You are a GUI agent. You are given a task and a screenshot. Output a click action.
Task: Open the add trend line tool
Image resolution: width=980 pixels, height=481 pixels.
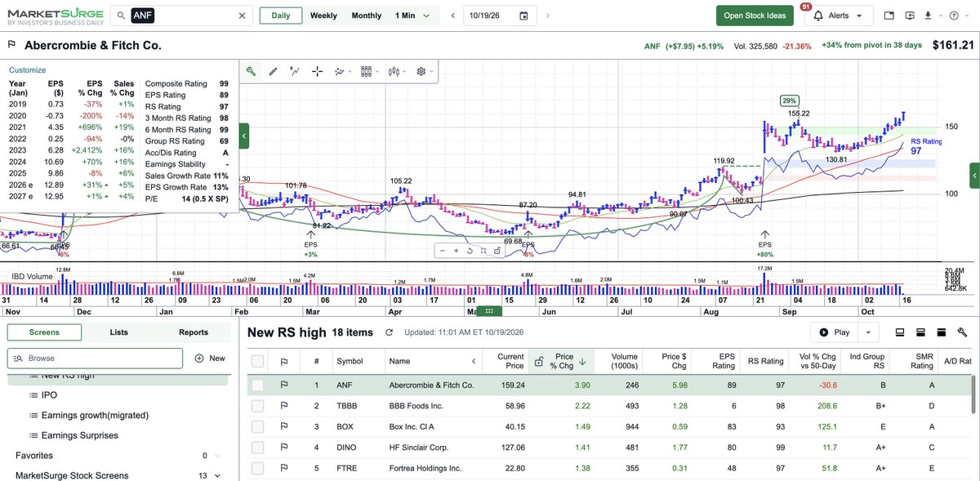pos(295,72)
